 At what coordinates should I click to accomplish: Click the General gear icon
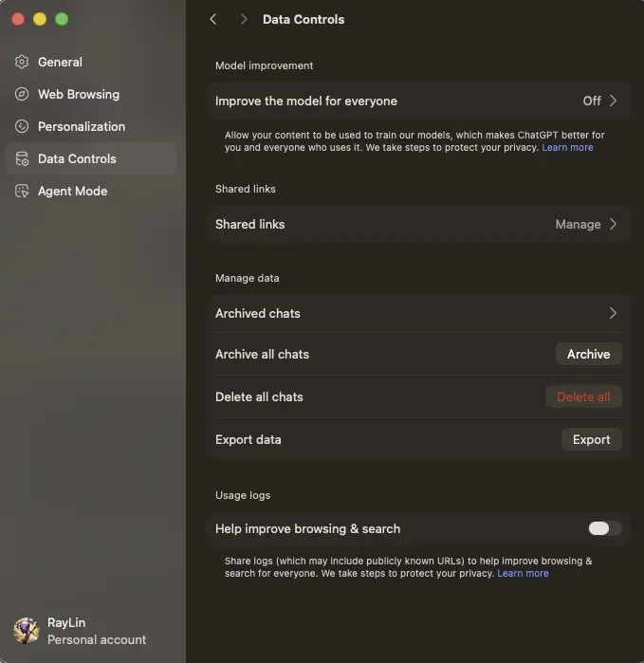click(x=22, y=62)
